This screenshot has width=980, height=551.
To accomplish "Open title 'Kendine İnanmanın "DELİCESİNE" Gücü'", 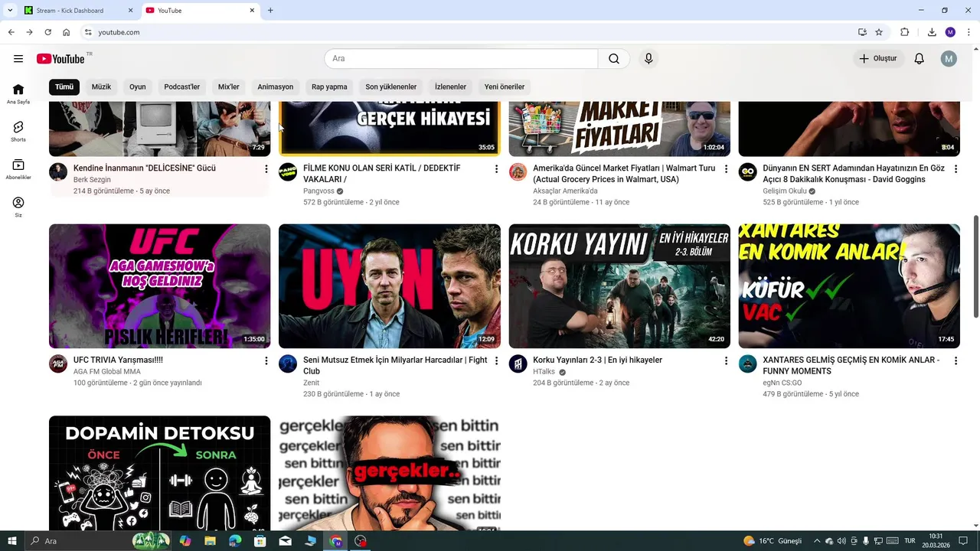I will coord(144,168).
